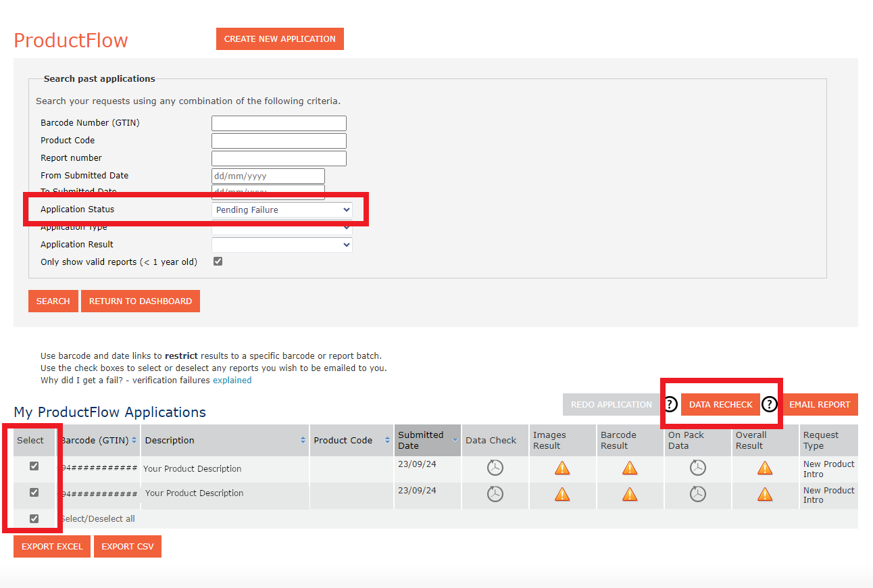Click the Select column header
The height and width of the screenshot is (588, 873).
click(30, 441)
